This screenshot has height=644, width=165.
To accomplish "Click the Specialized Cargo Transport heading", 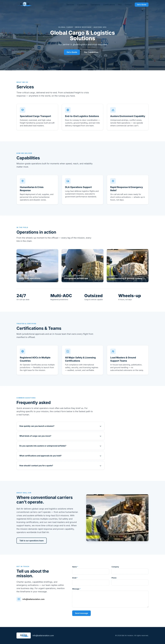I will (35, 116).
